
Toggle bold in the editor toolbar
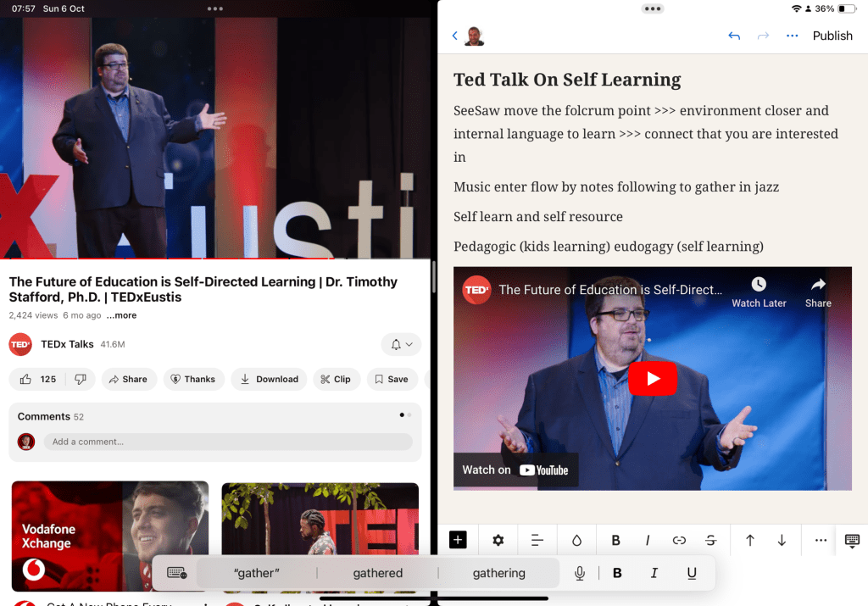tap(615, 540)
